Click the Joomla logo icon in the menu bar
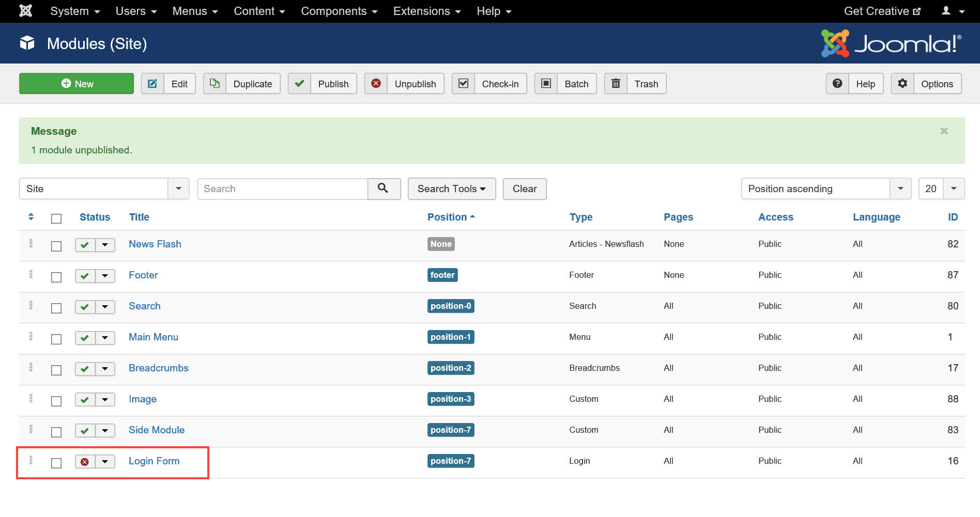Screen dimensions: 980x517 pos(25,11)
